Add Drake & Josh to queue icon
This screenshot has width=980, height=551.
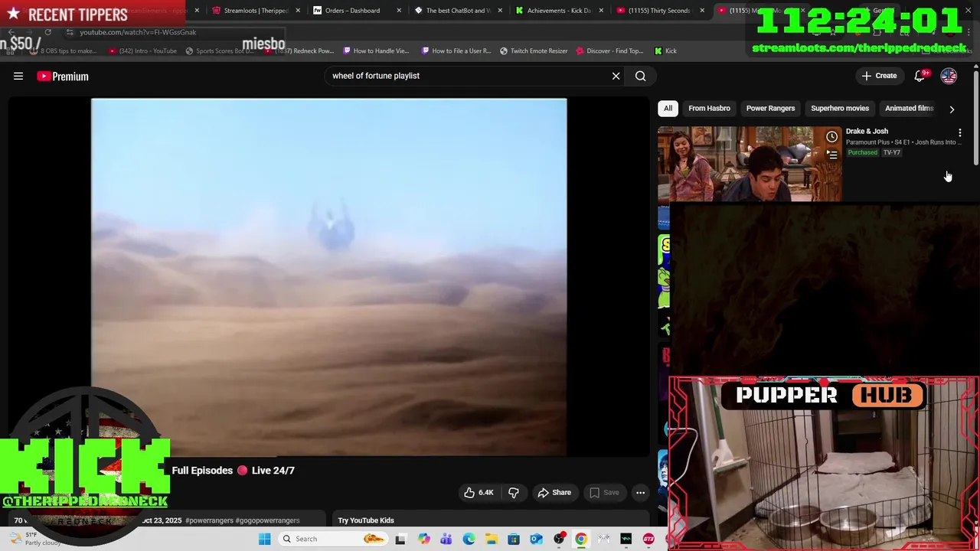831,155
